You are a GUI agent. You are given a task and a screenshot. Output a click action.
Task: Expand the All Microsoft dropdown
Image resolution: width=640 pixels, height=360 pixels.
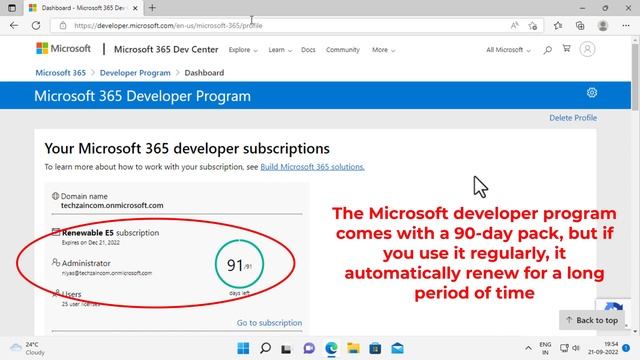pos(508,50)
